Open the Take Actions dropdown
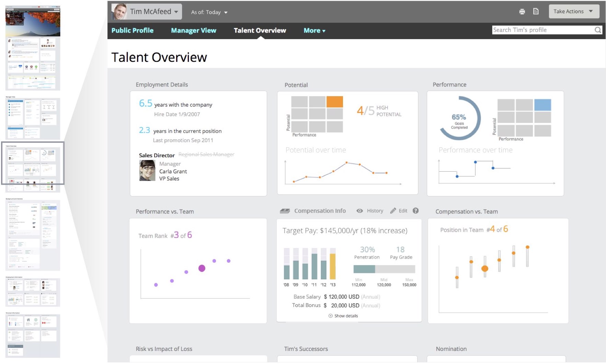This screenshot has height=364, width=606. pos(574,12)
